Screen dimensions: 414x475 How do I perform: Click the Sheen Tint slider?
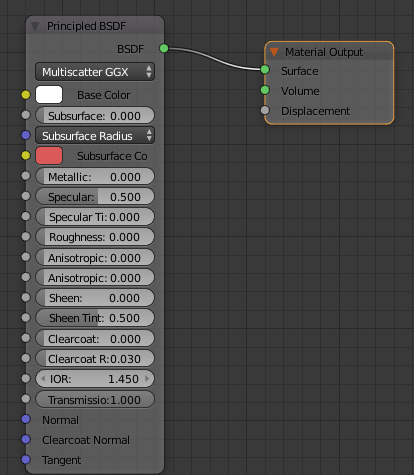click(x=95, y=318)
